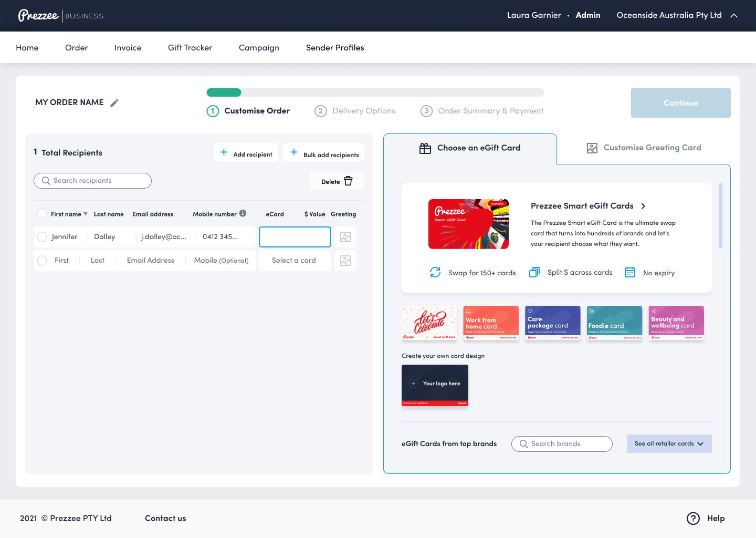Click magnifier icon in Search brands

(523, 444)
